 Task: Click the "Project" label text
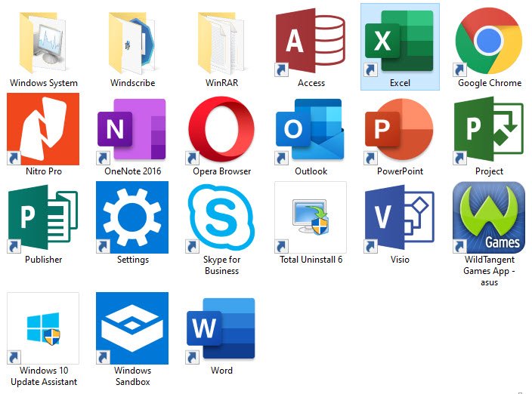(489, 171)
